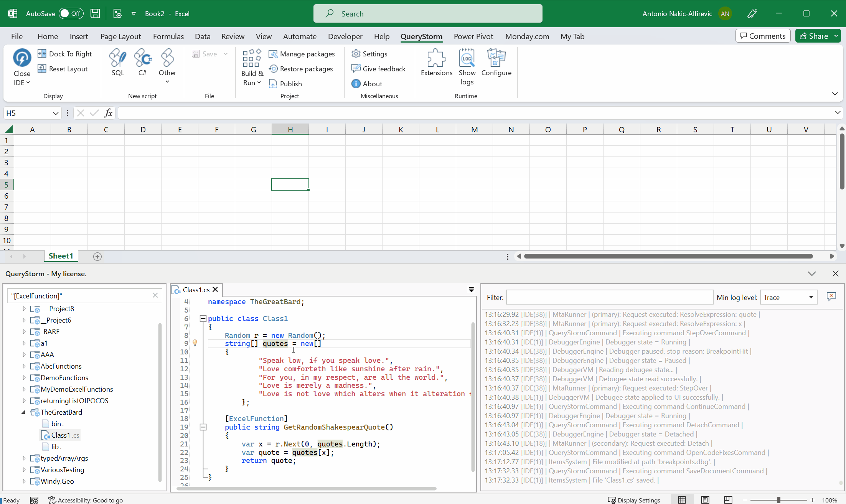This screenshot has width=846, height=504.
Task: Open the Power Pivot ribbon tab
Action: click(473, 36)
